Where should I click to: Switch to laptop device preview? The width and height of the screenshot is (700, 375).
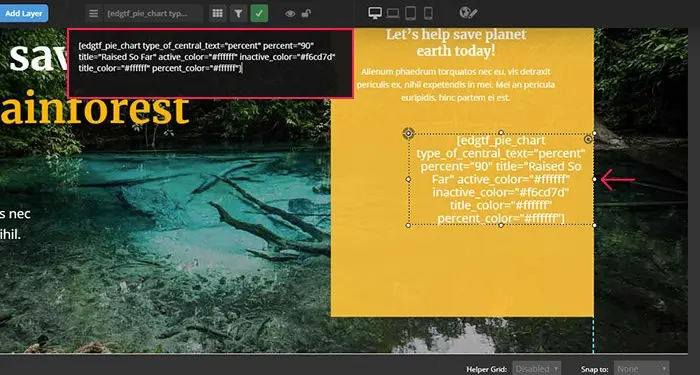393,13
